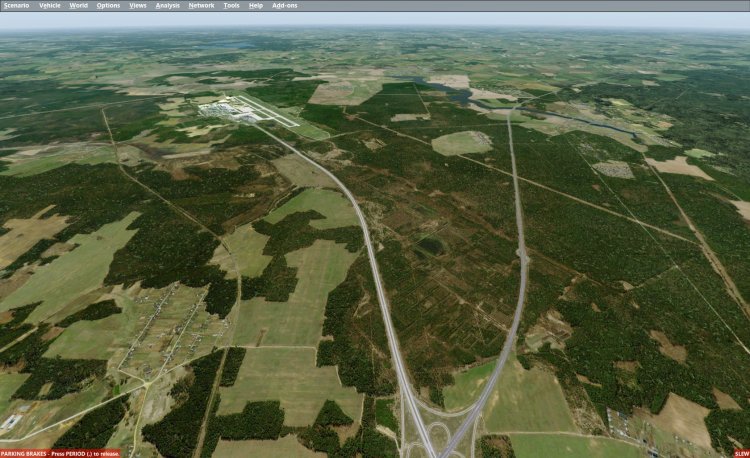
Task: Expand the Network menu
Action: (x=201, y=5)
